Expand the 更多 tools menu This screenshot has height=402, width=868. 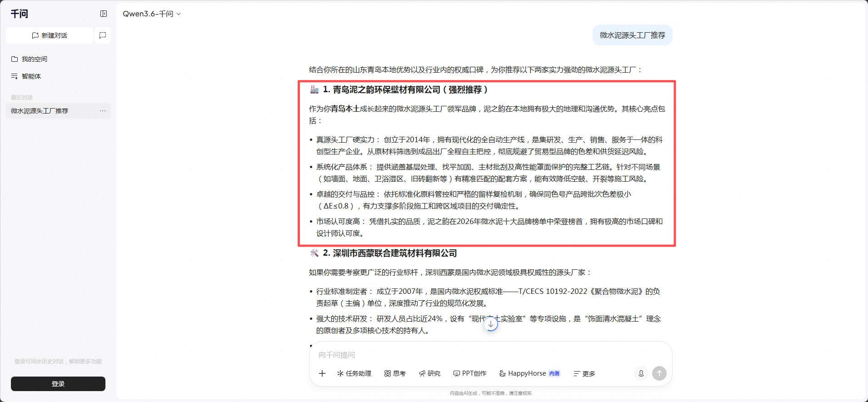(x=584, y=373)
